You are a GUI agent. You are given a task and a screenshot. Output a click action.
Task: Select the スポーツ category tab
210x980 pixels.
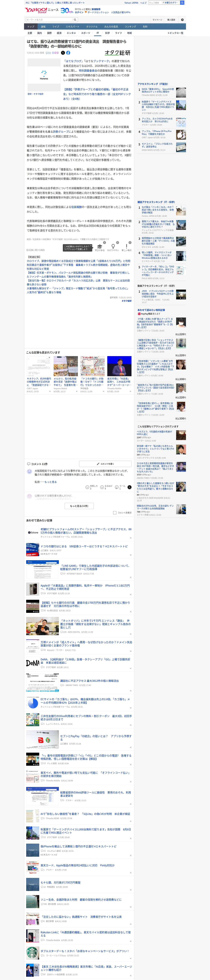pos(86,33)
